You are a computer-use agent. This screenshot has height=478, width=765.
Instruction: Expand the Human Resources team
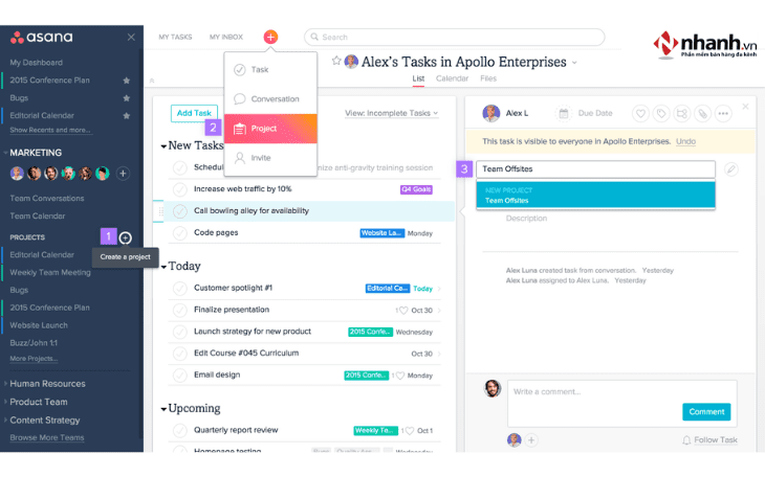pos(5,383)
